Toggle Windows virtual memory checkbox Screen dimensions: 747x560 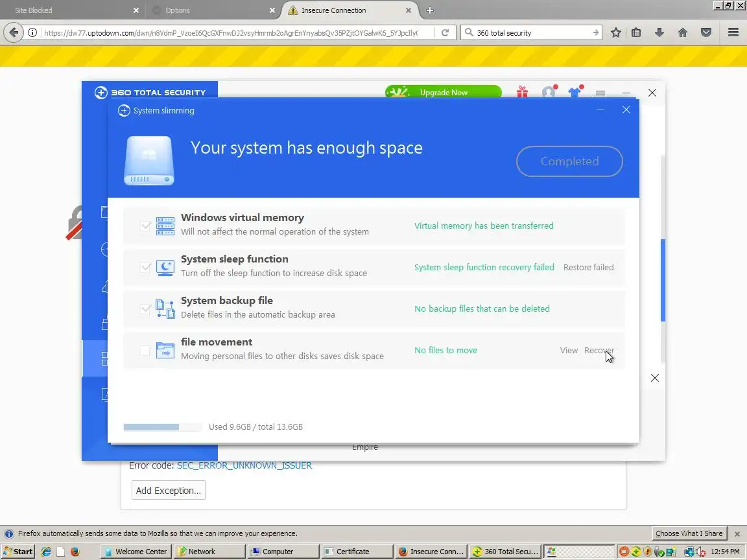point(145,226)
